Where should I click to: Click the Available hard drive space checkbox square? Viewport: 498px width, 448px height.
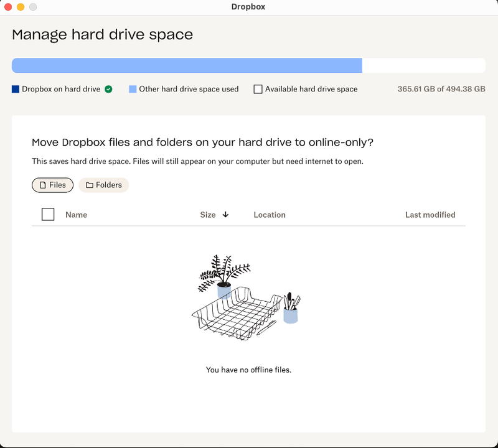click(258, 89)
